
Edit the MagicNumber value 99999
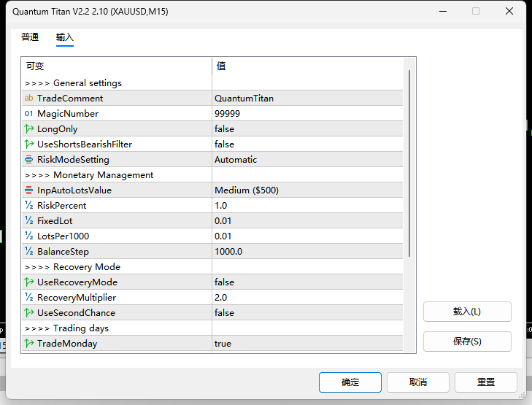tap(307, 113)
